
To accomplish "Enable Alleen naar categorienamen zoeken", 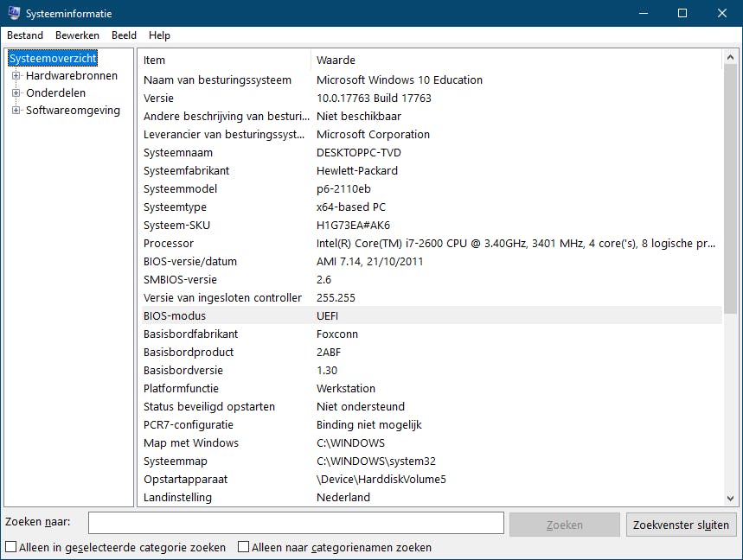I will (243, 547).
